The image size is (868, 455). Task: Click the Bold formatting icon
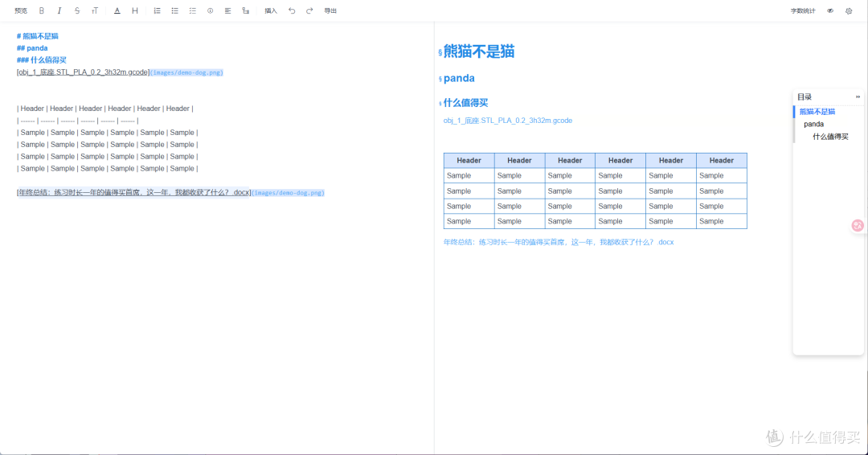42,10
